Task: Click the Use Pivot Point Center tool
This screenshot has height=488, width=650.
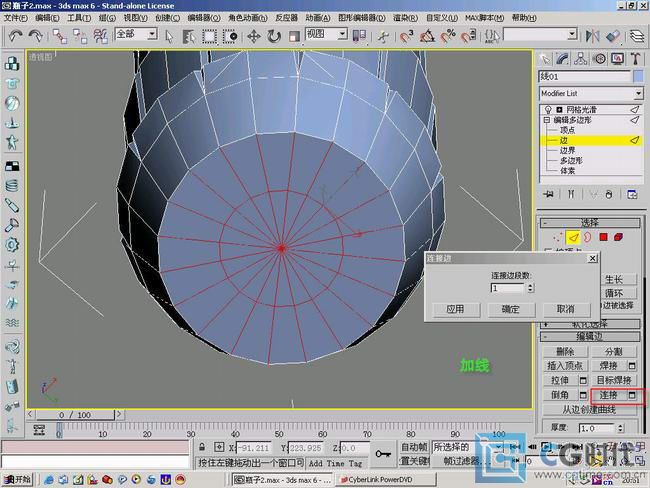Action: coord(359,36)
